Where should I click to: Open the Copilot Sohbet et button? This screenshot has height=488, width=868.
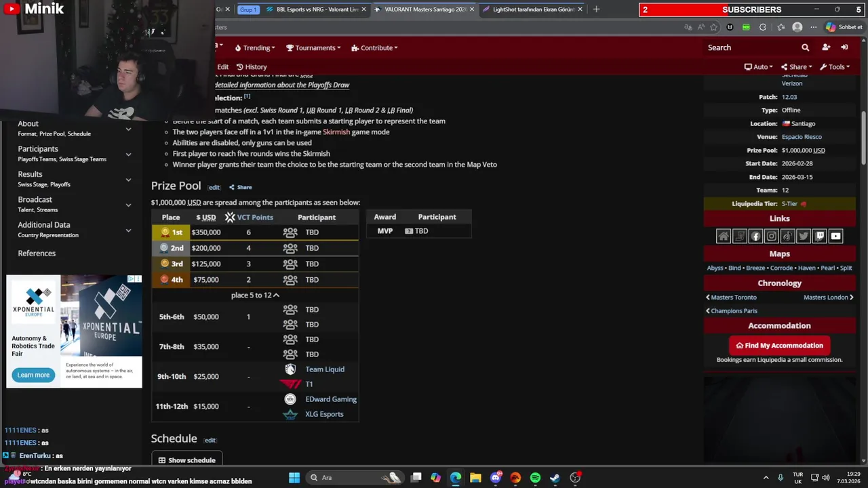844,27
